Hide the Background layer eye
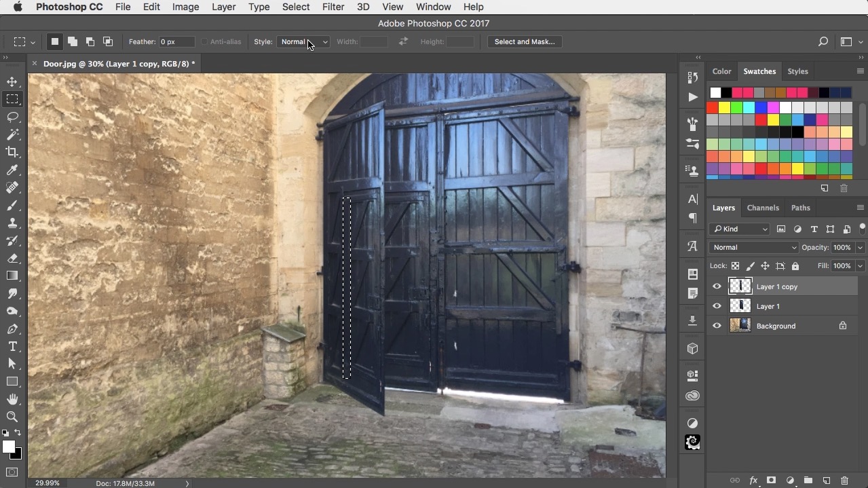Screen dimensions: 868x488 click(717, 326)
